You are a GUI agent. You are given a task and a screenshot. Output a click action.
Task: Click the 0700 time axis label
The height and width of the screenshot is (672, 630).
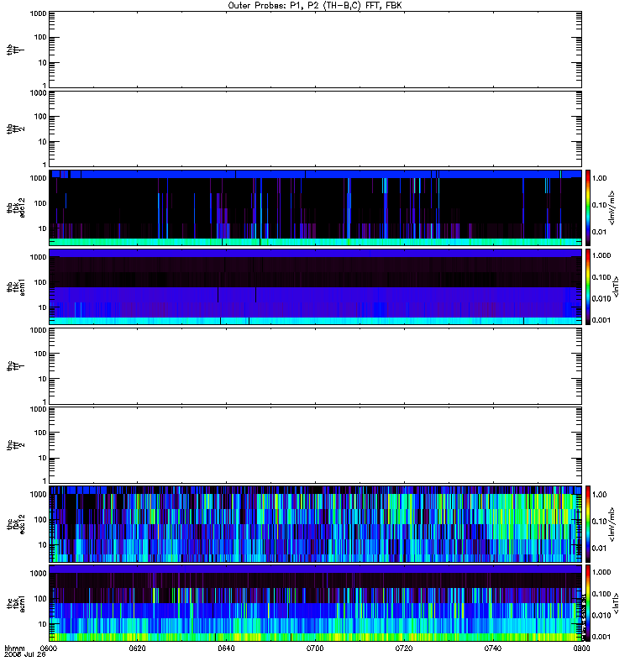[315, 648]
